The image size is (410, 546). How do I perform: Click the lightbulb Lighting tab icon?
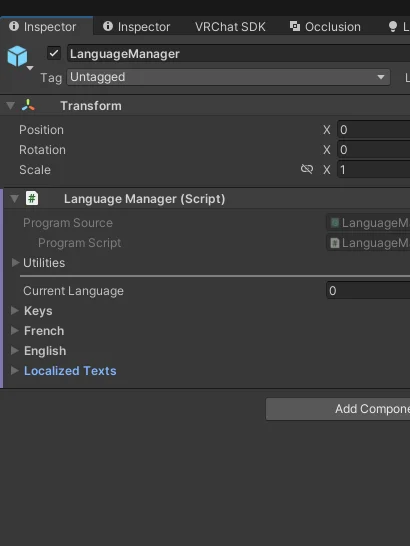pos(393,26)
